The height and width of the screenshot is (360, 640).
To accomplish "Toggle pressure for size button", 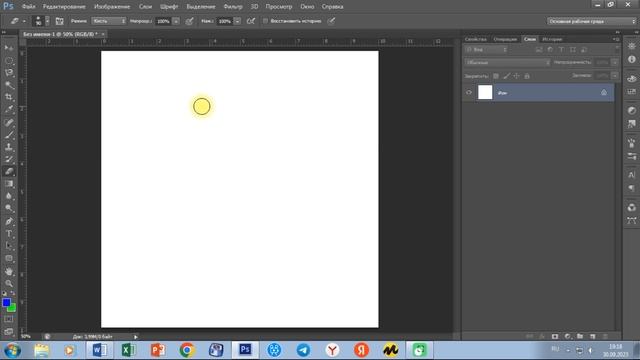I will pos(331,21).
